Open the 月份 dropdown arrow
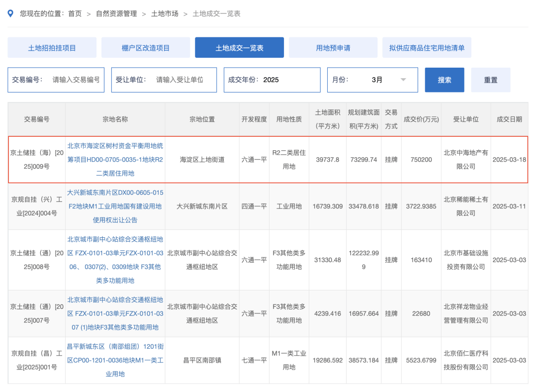537x392 pixels. (403, 80)
